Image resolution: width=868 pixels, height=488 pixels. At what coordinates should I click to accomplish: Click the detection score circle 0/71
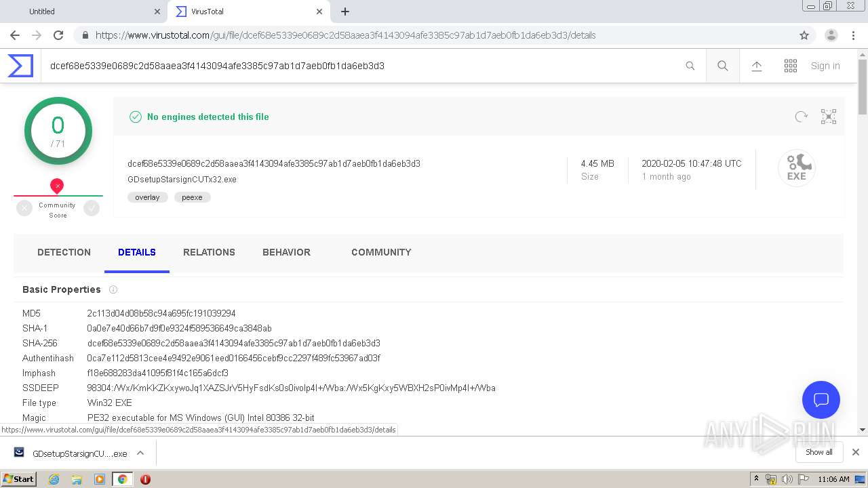click(x=58, y=131)
